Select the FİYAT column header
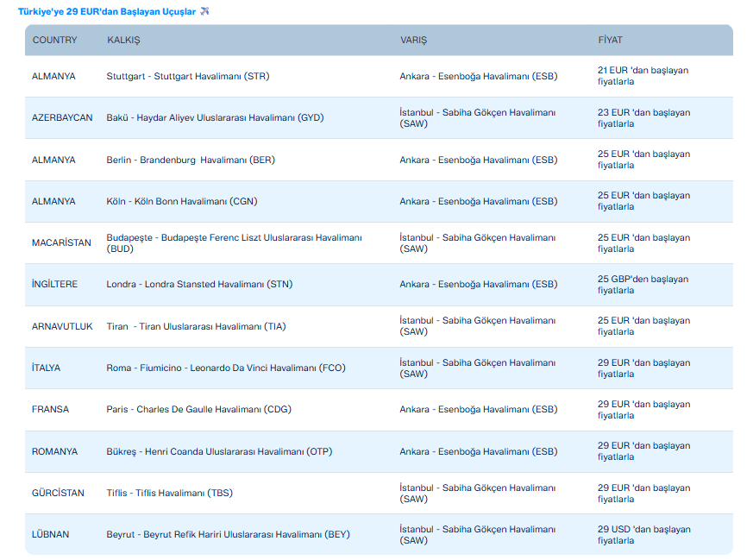Screen dimensions: 753x560 point(610,40)
